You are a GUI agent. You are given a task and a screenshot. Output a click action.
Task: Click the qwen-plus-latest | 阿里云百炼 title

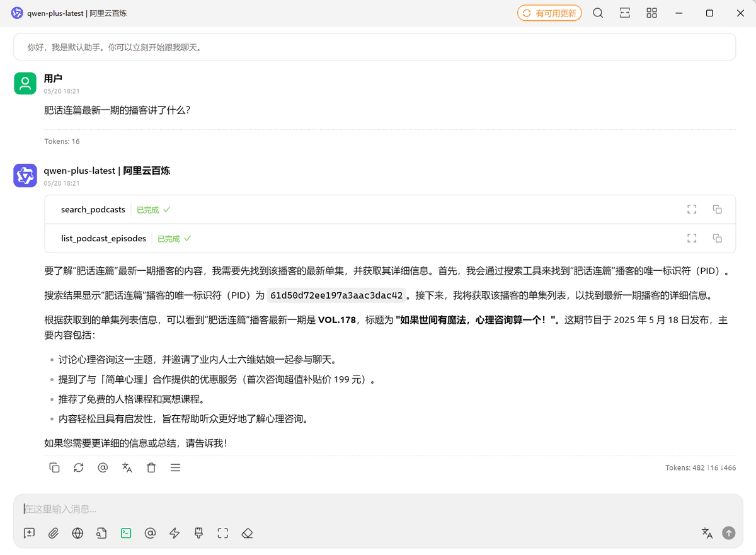[77, 13]
